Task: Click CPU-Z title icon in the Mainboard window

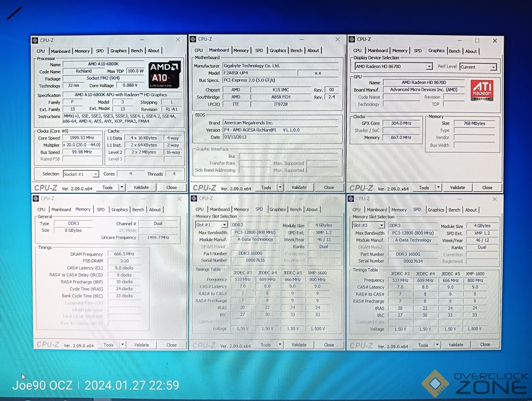Action: 193,39
